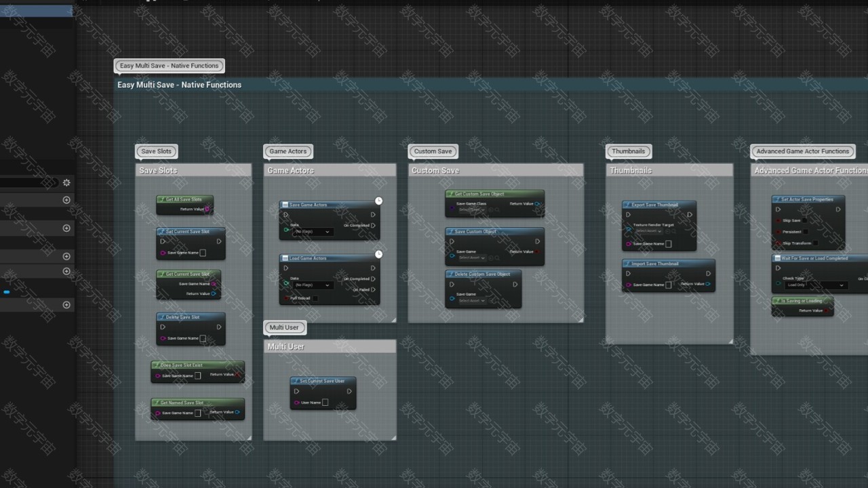Click Save Game Name field on Export Save Thumbnail
This screenshot has width=868, height=488.
coord(669,244)
